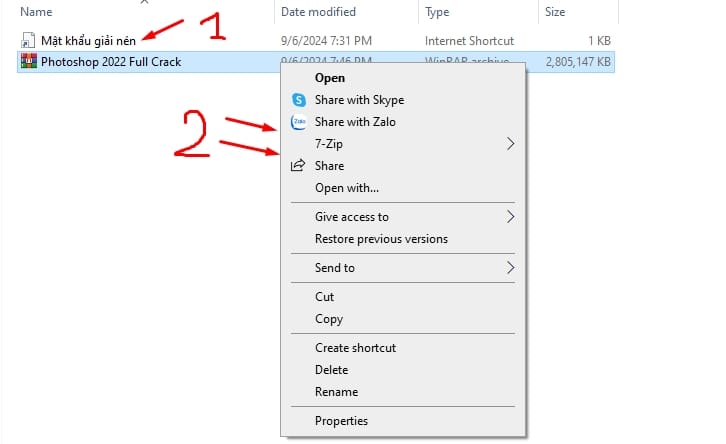This screenshot has height=444, width=726.
Task: Sort files by Name column header
Action: (x=36, y=12)
